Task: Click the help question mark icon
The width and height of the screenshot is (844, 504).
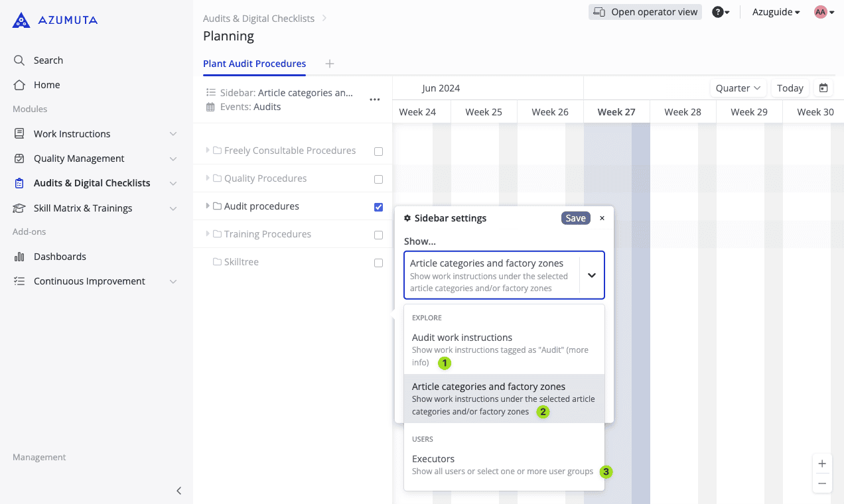Action: click(x=717, y=12)
